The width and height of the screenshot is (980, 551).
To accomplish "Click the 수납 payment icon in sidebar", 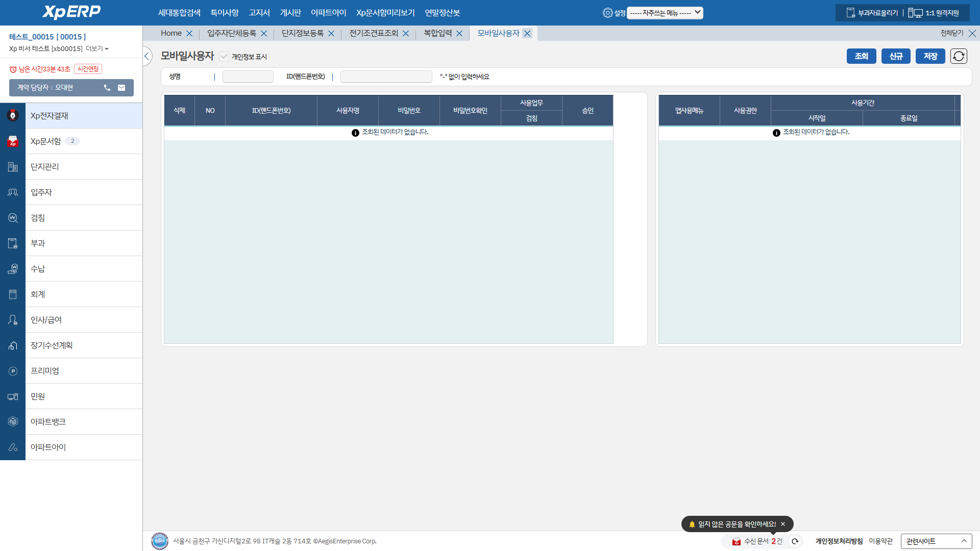I will pos(13,269).
